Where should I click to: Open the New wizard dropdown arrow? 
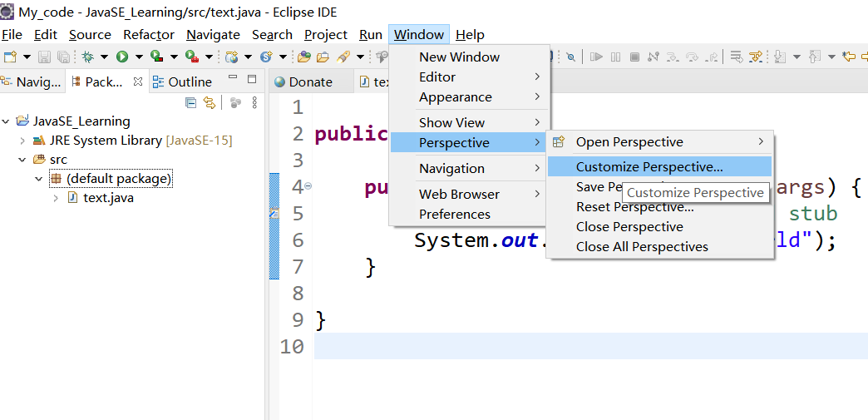pyautogui.click(x=27, y=57)
